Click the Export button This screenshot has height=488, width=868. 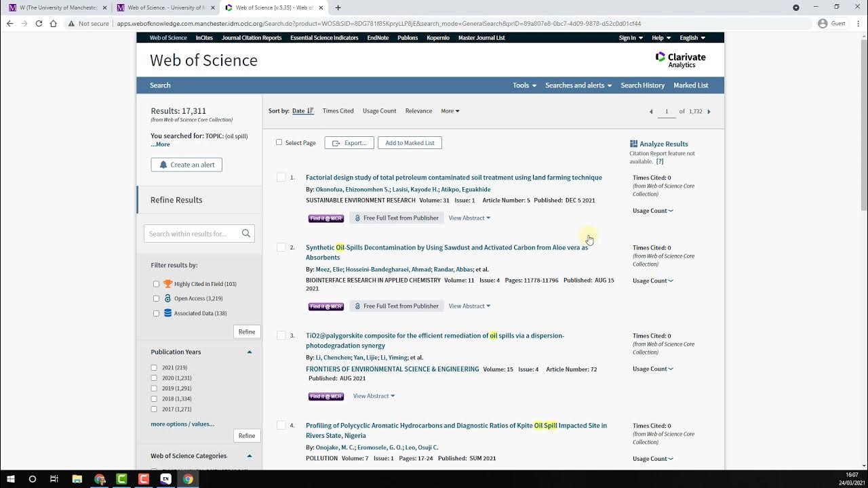point(349,143)
